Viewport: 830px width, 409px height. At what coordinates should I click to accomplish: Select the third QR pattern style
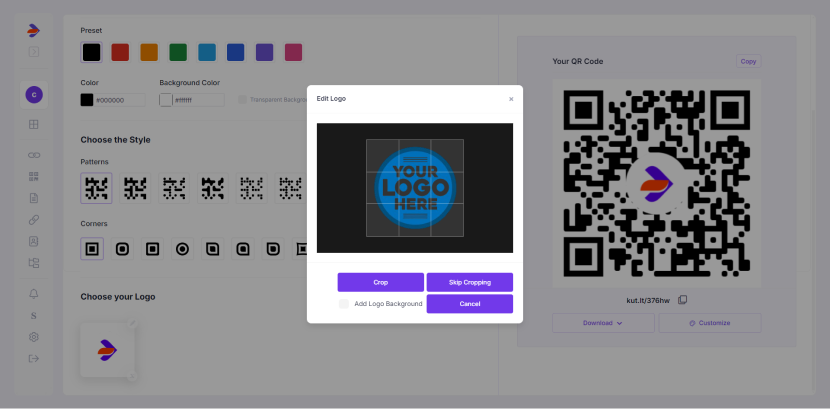coord(174,188)
